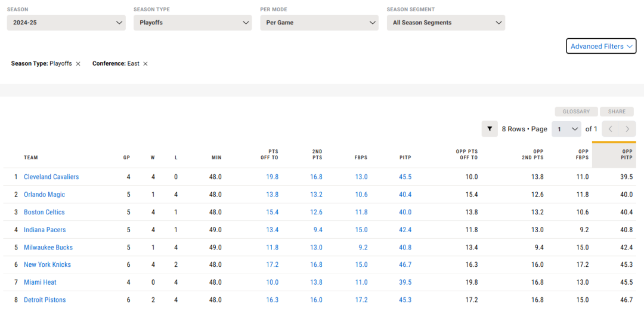Click the Share button
The height and width of the screenshot is (311, 644).
(617, 112)
